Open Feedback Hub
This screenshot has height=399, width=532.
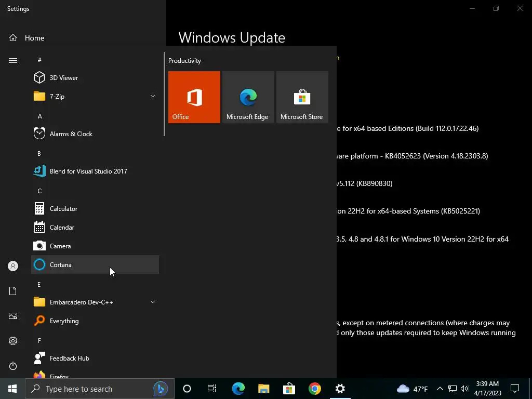(95, 358)
